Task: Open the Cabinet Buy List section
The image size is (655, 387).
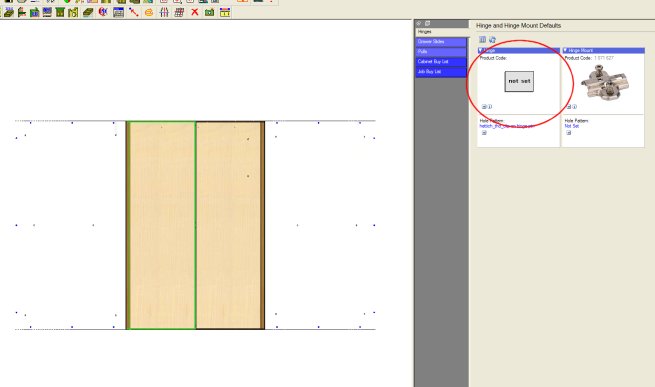Action: pos(441,62)
